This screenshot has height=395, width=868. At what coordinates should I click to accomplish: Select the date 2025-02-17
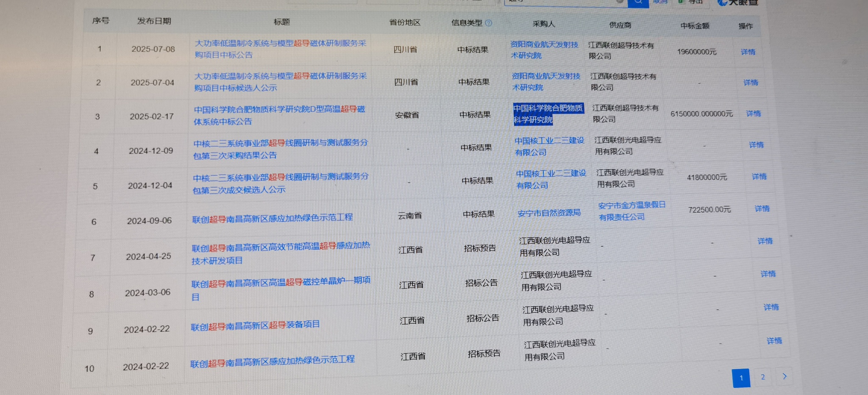coord(152,117)
